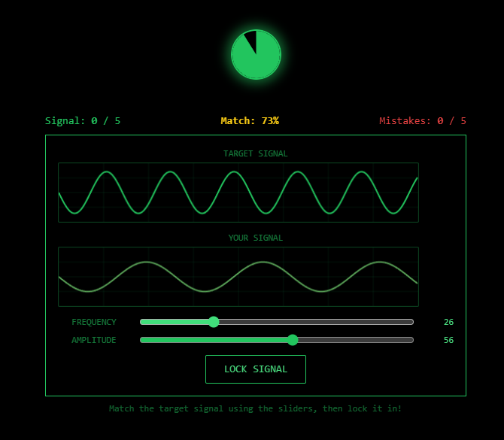Click the frequency value 26
Image resolution: width=504 pixels, height=440 pixels.
point(448,322)
